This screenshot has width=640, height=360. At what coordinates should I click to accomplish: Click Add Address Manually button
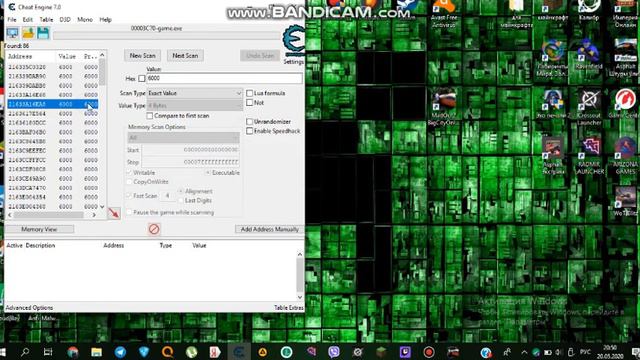click(x=270, y=229)
